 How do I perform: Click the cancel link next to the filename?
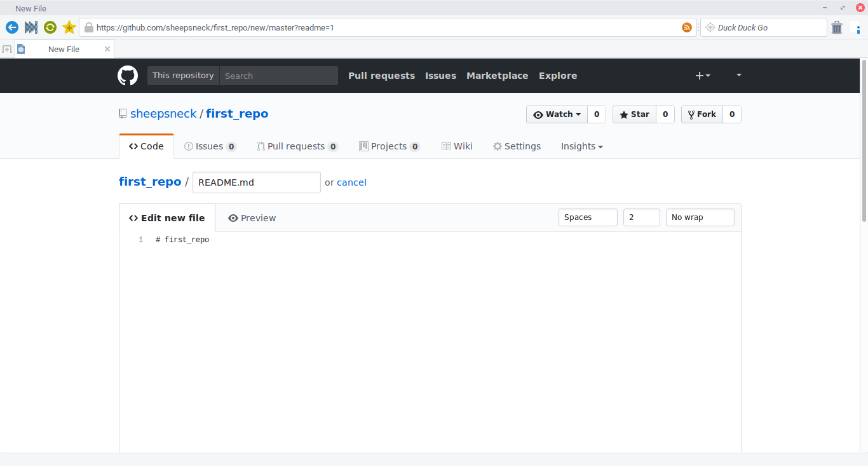(351, 182)
